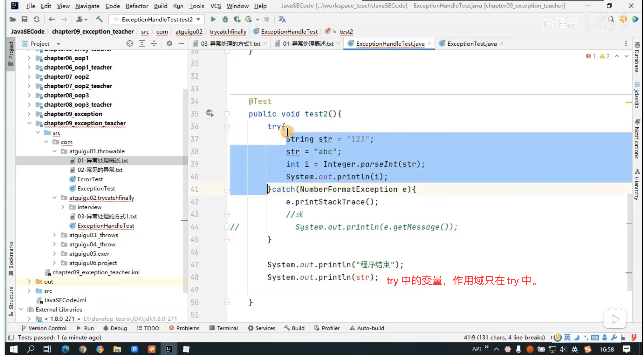
Task: Collapse all in Project panel
Action: (154, 44)
